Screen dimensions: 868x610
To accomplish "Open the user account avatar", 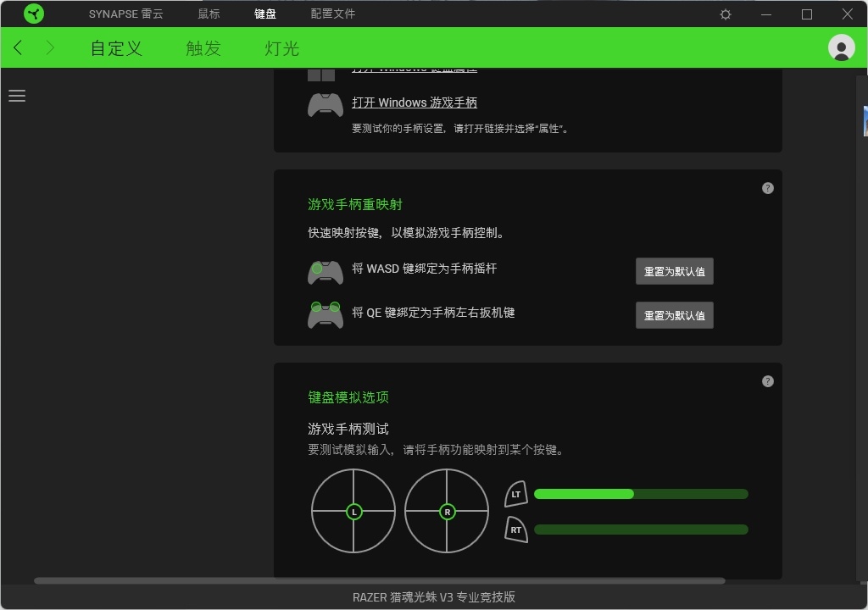I will point(841,47).
